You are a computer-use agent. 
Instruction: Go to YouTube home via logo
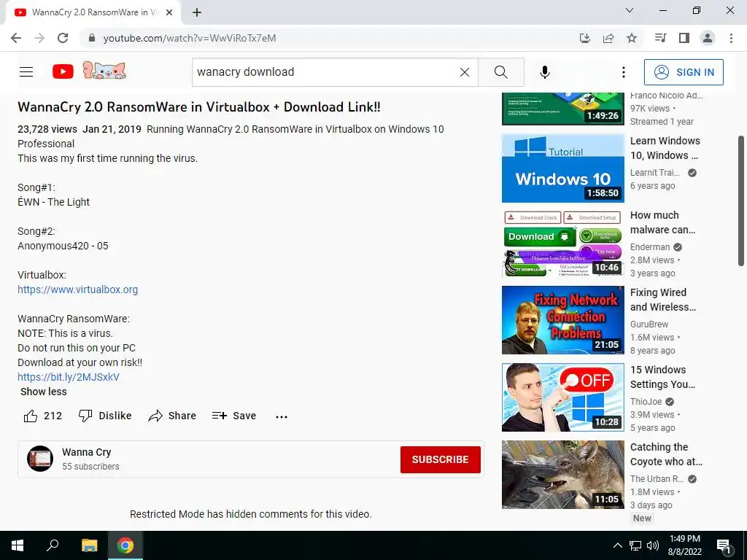(x=63, y=72)
